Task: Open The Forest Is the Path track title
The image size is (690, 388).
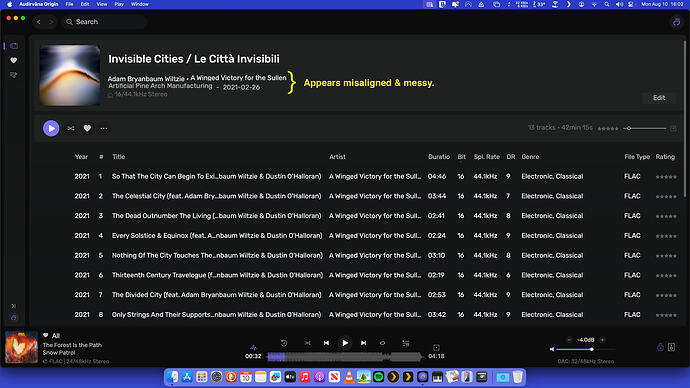Action: click(72, 345)
